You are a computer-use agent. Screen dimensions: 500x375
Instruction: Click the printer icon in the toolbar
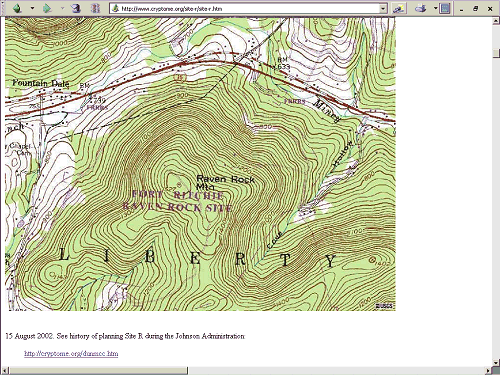[x=421, y=8]
